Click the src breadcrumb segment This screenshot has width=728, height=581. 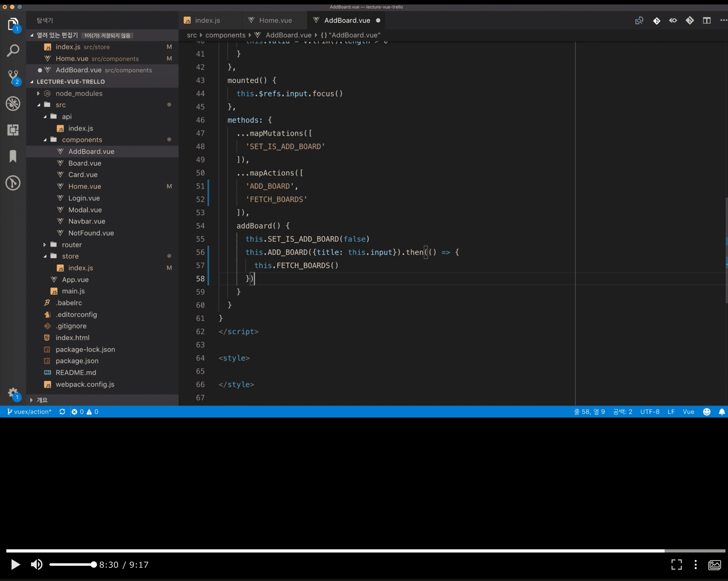pyautogui.click(x=191, y=35)
